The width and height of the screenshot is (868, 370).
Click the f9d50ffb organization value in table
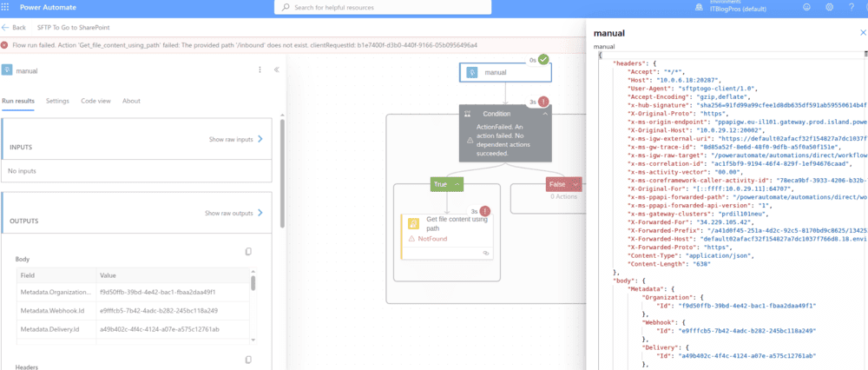tap(157, 292)
